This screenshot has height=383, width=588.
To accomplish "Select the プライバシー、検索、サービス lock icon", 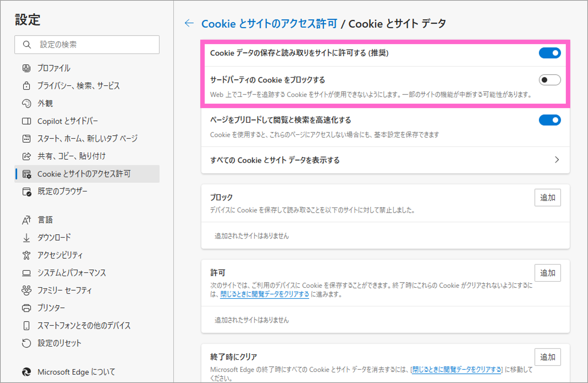I will pyautogui.click(x=27, y=86).
